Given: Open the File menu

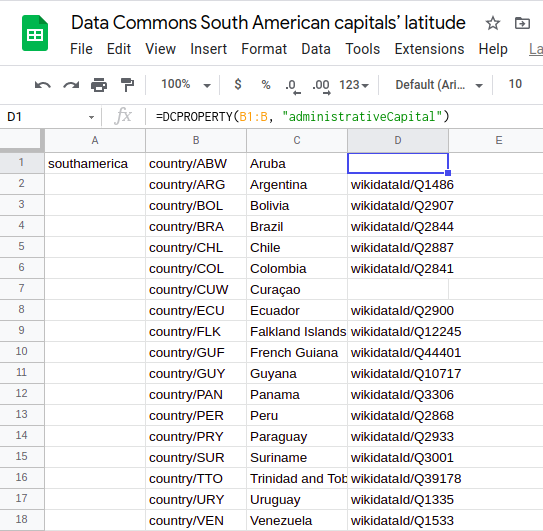Looking at the screenshot, I should pyautogui.click(x=81, y=49).
